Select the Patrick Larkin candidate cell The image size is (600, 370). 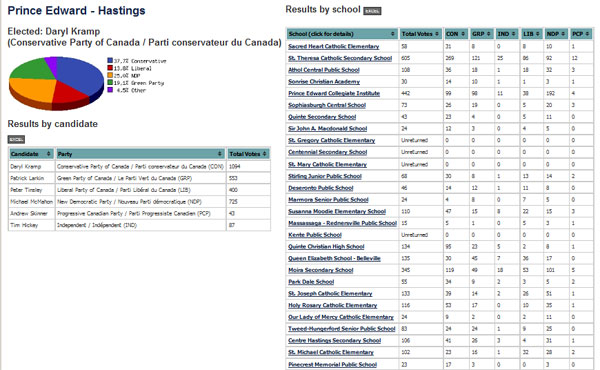pyautogui.click(x=32, y=178)
